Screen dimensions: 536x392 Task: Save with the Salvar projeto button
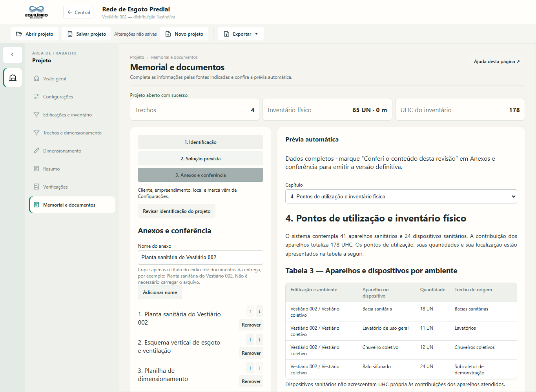click(86, 34)
